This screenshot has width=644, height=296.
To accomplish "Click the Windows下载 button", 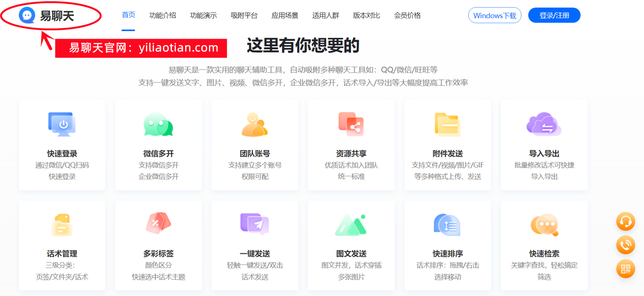I will pos(495,15).
